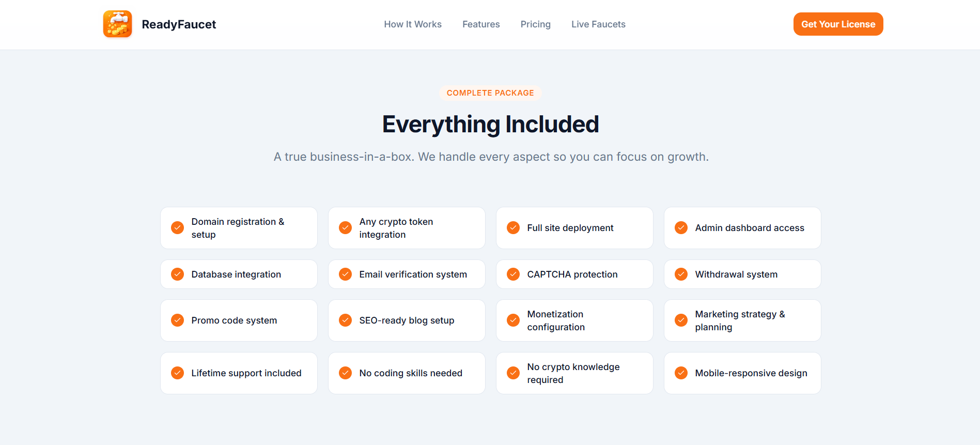Image resolution: width=980 pixels, height=445 pixels.
Task: Open the Live Faucets page
Action: (598, 24)
